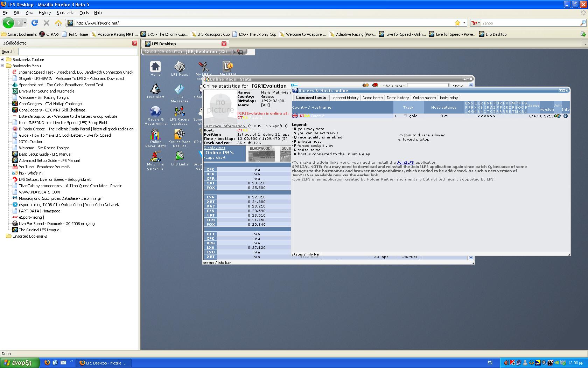
Task: Launch Firefox from the Quick Launch bar
Action: (47, 363)
